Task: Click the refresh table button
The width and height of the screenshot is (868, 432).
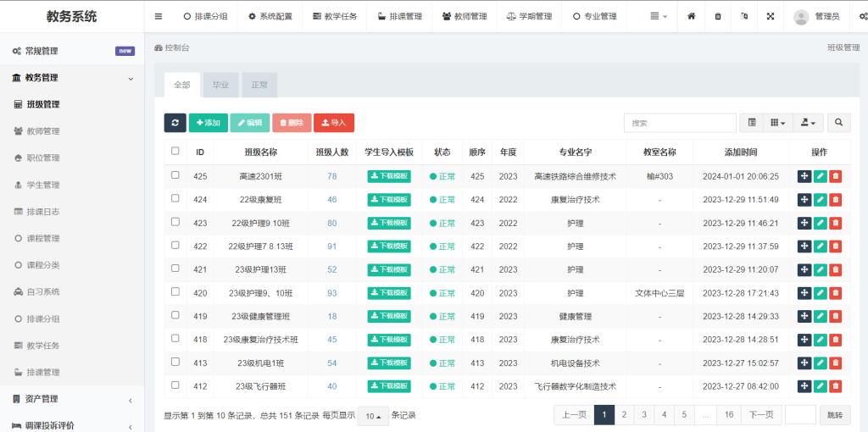Action: (x=175, y=123)
